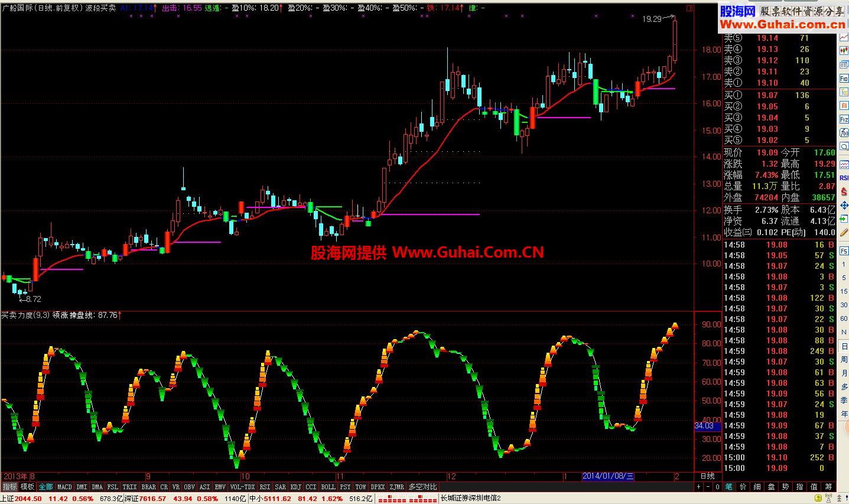Select the RSI tab in the indicator bar

265,487
